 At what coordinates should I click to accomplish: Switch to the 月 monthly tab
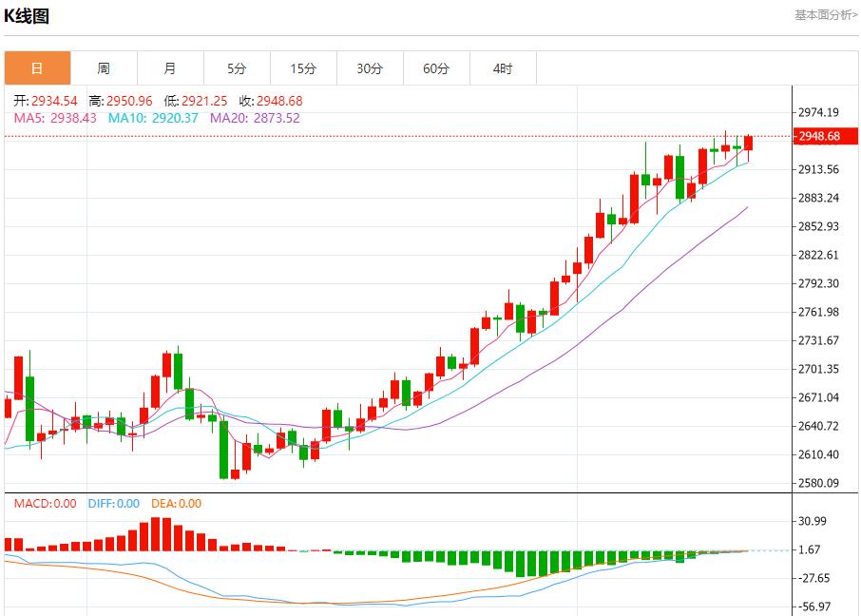click(x=170, y=68)
